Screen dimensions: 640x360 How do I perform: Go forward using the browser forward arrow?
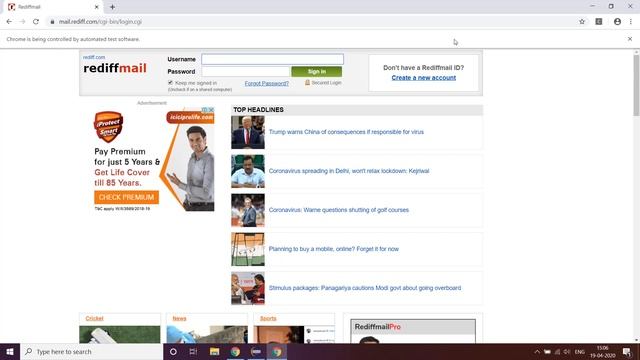(22, 22)
